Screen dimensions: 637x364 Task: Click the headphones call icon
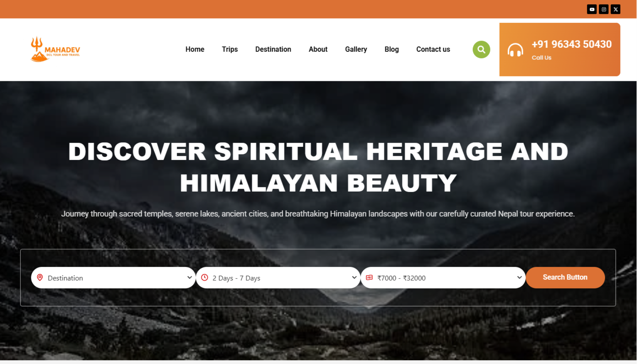click(x=515, y=50)
